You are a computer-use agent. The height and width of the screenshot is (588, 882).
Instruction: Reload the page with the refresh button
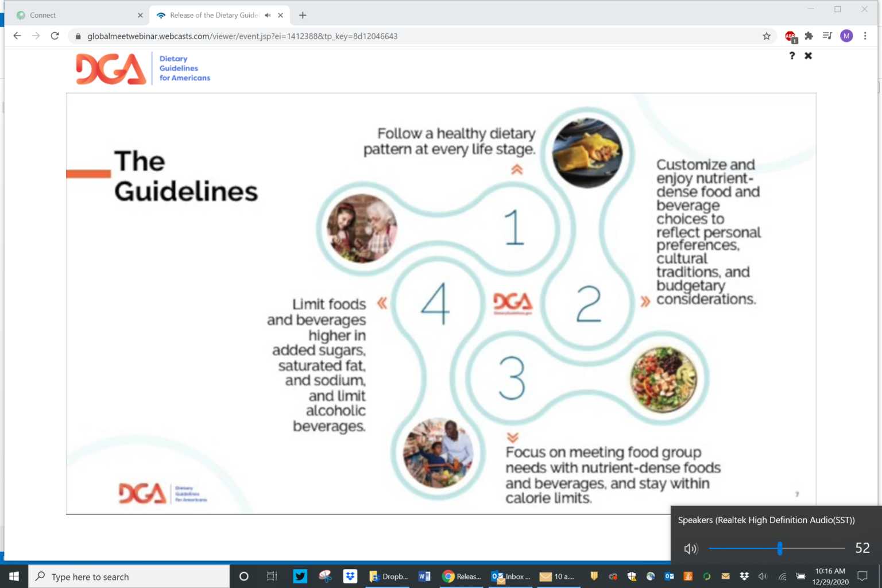(x=55, y=36)
